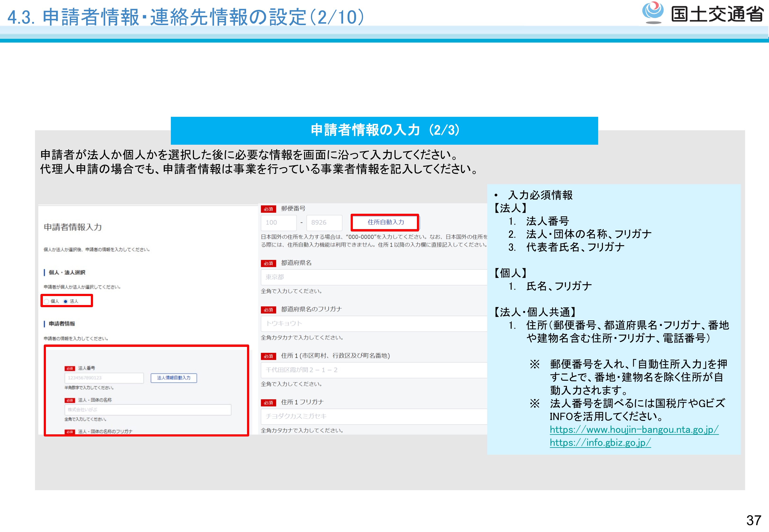Click the first postal code field (100)

click(278, 223)
